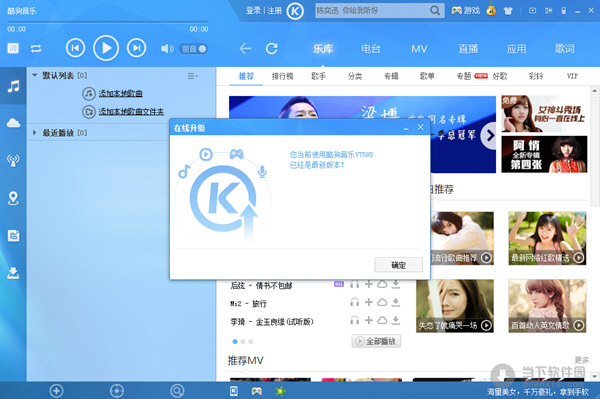Viewport: 600px width, 399px height.
Task: Skip to the next track
Action: [x=136, y=48]
